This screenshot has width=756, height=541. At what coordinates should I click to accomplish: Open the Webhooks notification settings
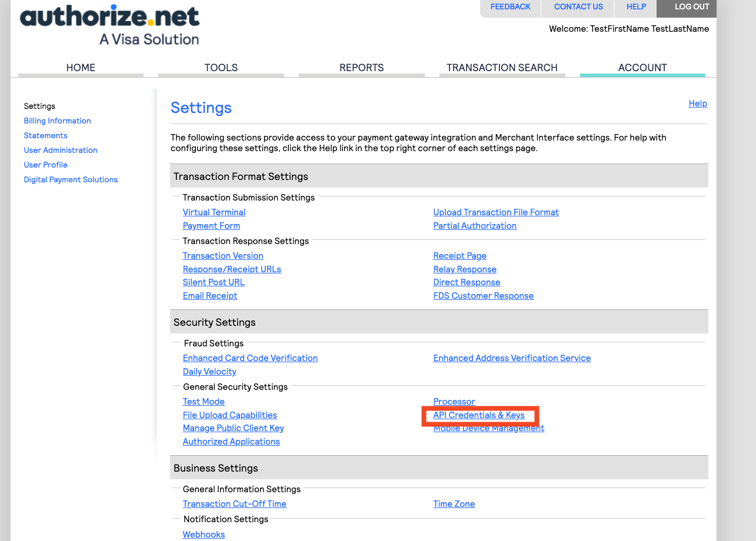click(x=203, y=534)
